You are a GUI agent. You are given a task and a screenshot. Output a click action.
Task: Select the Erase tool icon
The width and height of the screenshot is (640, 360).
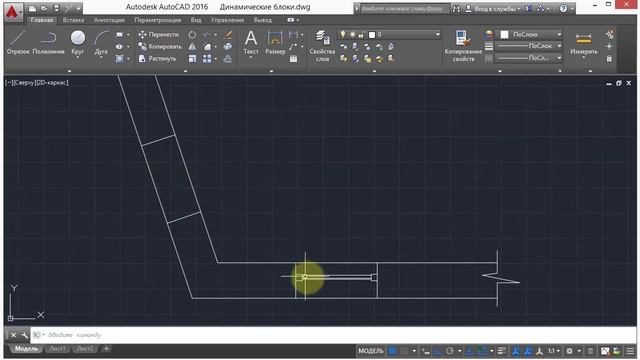pos(228,35)
